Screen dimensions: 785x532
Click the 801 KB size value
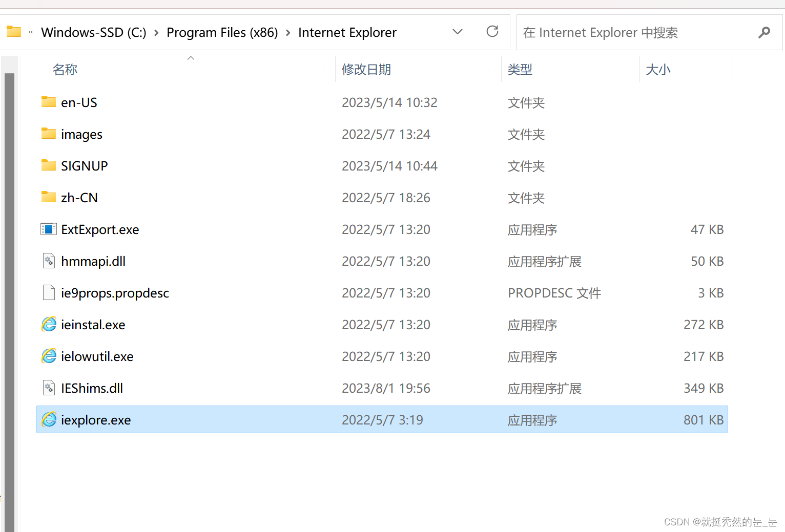click(704, 420)
